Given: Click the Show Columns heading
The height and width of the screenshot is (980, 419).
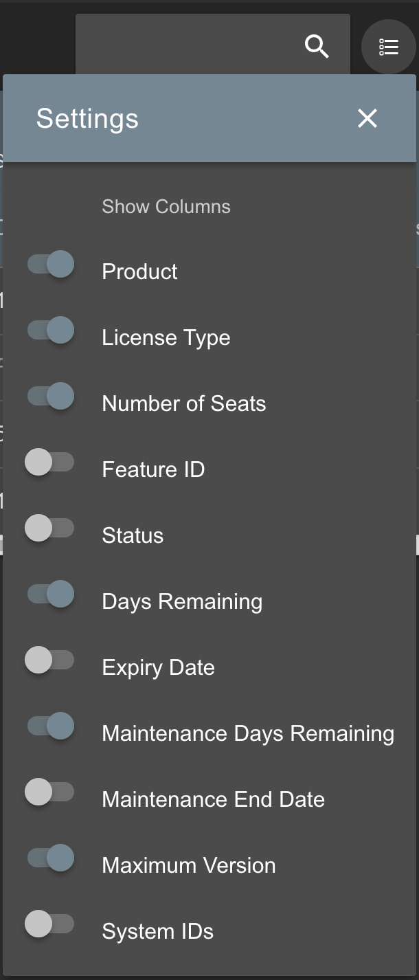Looking at the screenshot, I should [x=166, y=207].
